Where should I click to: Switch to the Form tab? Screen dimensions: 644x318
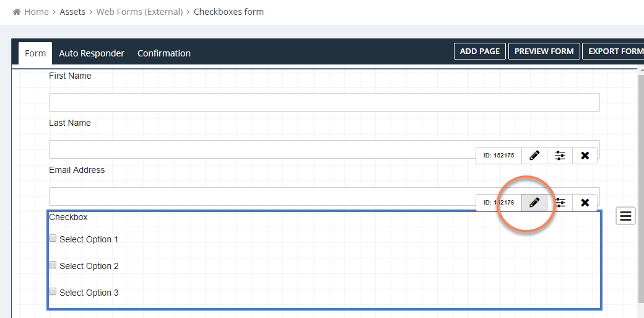pyautogui.click(x=35, y=53)
